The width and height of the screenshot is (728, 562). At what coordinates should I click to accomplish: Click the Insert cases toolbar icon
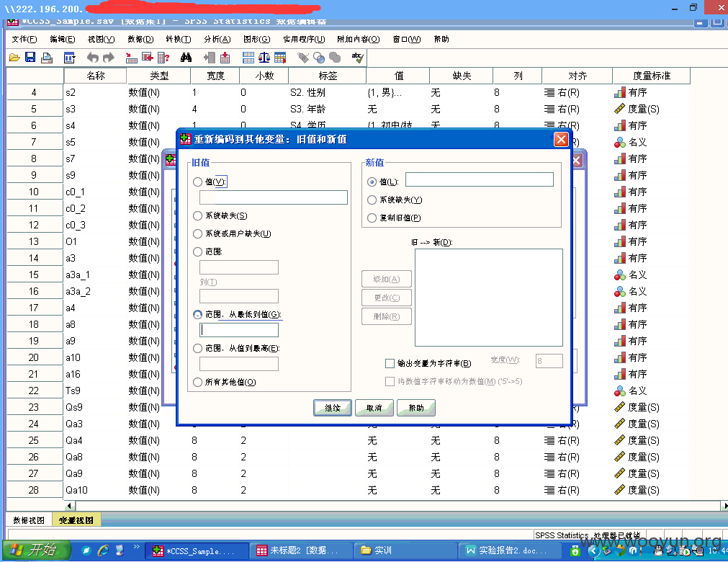coord(210,58)
